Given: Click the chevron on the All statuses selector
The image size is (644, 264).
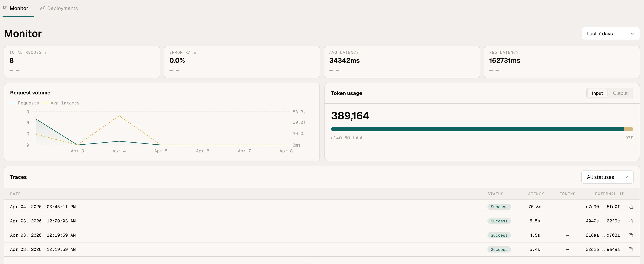Looking at the screenshot, I should pyautogui.click(x=626, y=177).
